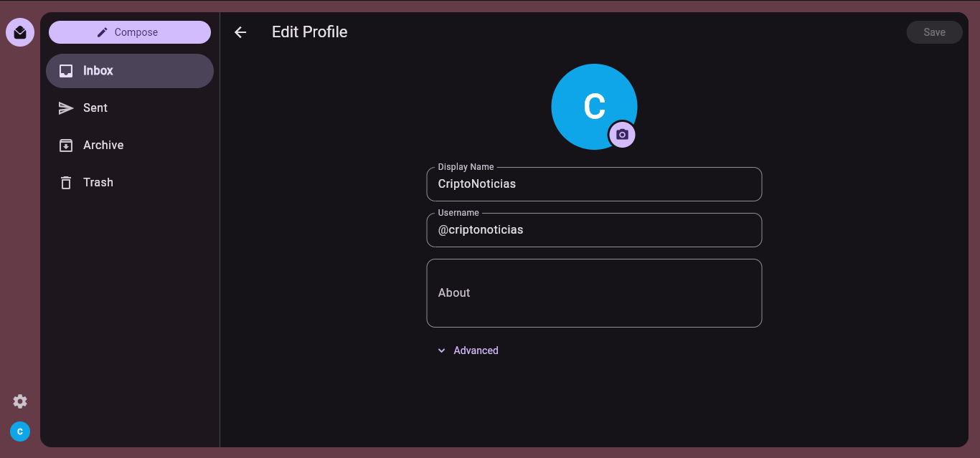Click the mail app logo icon

point(20,32)
